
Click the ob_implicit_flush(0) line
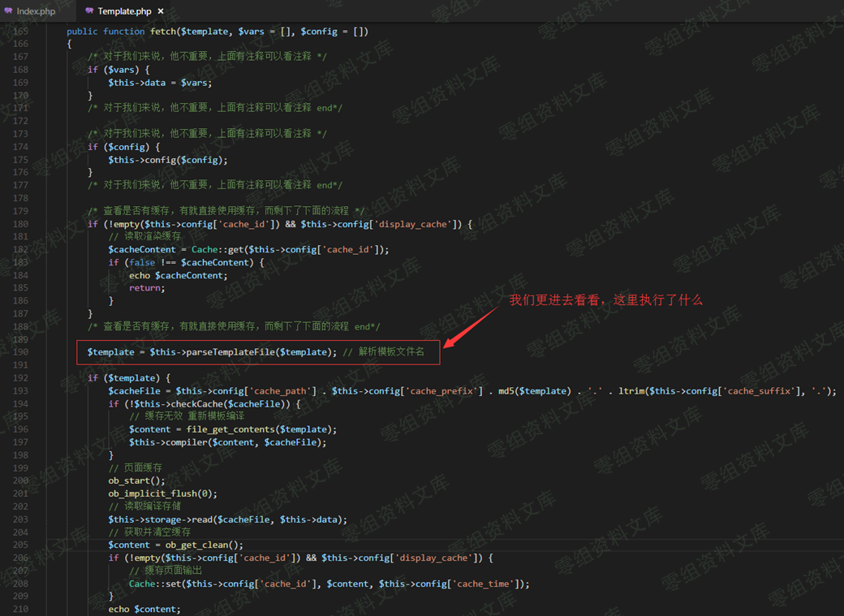point(162,493)
